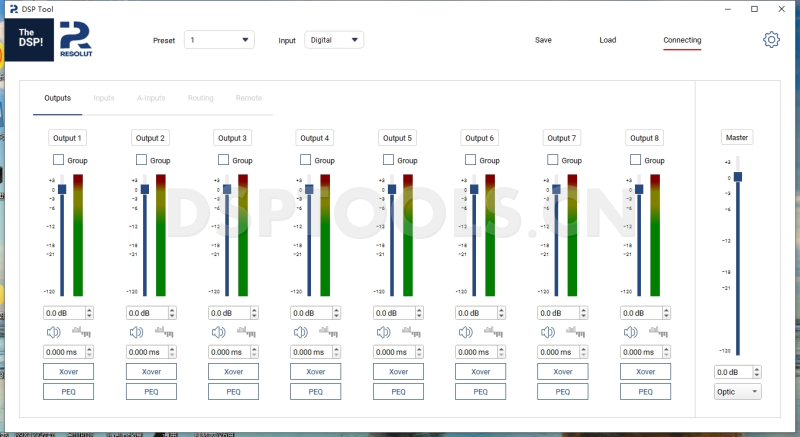This screenshot has width=800, height=437.
Task: Click the polarity/phase icon of Output 2
Action: coord(162,332)
